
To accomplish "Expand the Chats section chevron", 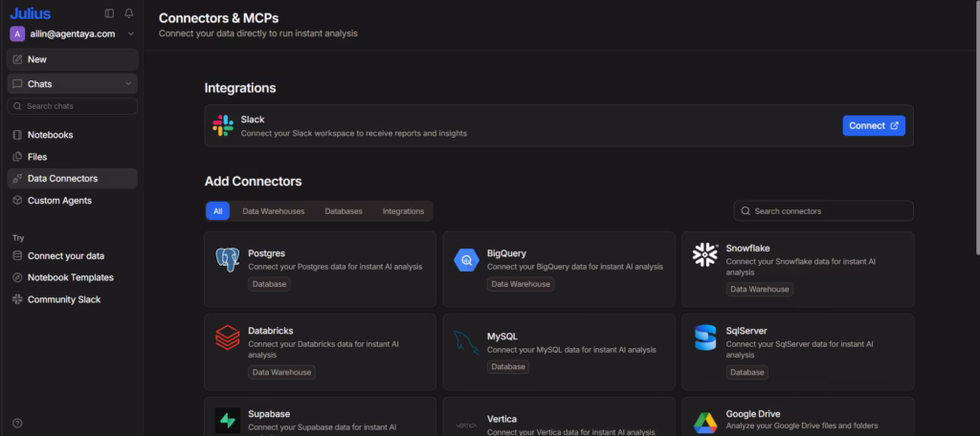I will 128,84.
